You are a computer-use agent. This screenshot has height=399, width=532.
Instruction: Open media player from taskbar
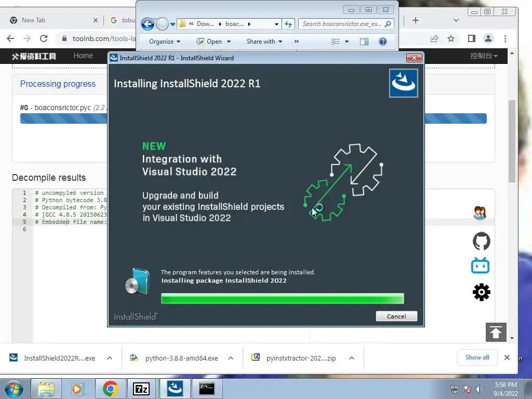[x=78, y=389]
